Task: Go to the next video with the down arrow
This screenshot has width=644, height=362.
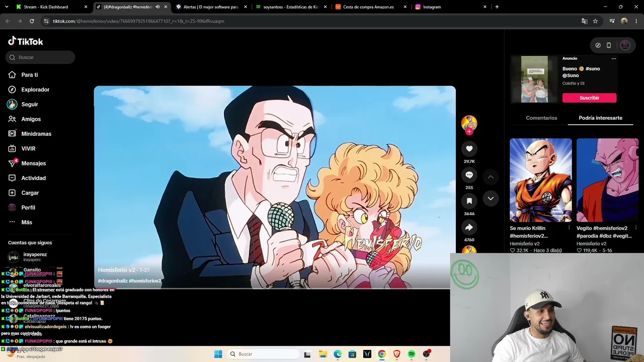Action: tap(491, 199)
